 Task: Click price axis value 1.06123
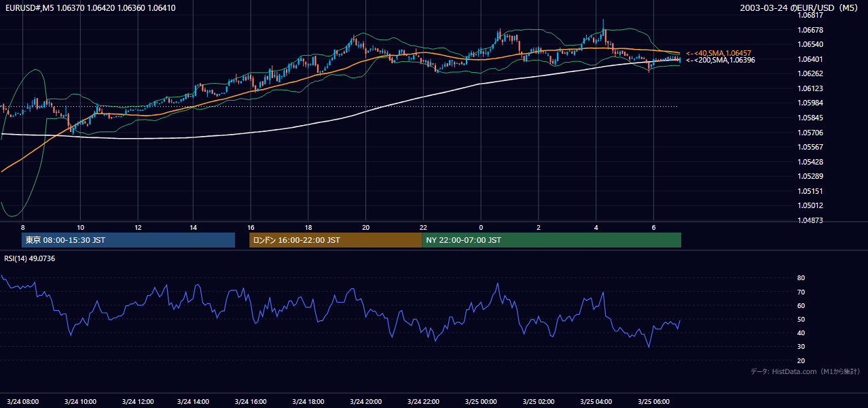coord(810,89)
